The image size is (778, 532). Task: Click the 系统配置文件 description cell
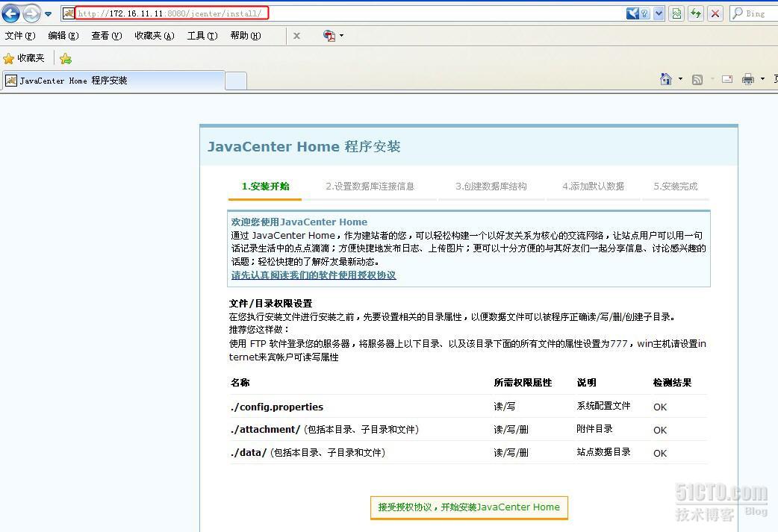coord(603,406)
